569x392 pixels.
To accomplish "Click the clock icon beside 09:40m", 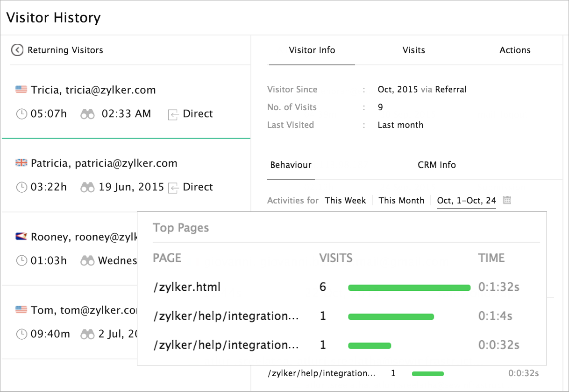I will pos(21,334).
